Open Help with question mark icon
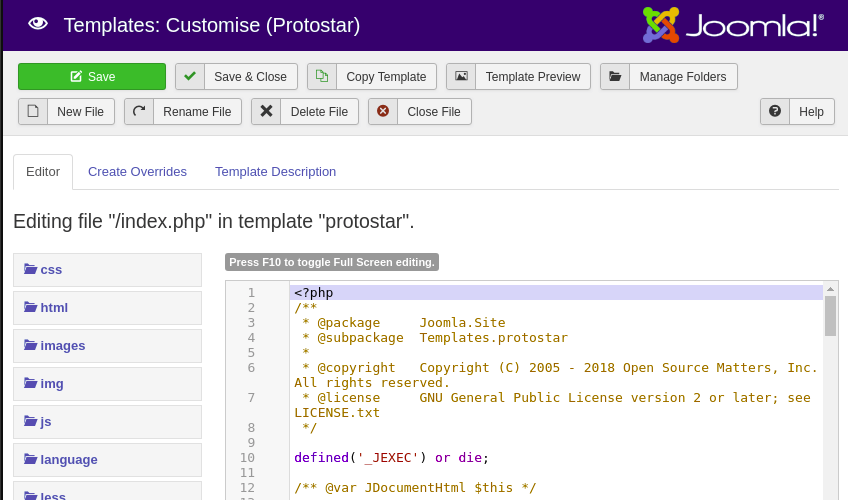The width and height of the screenshot is (848, 500). pyautogui.click(x=775, y=112)
